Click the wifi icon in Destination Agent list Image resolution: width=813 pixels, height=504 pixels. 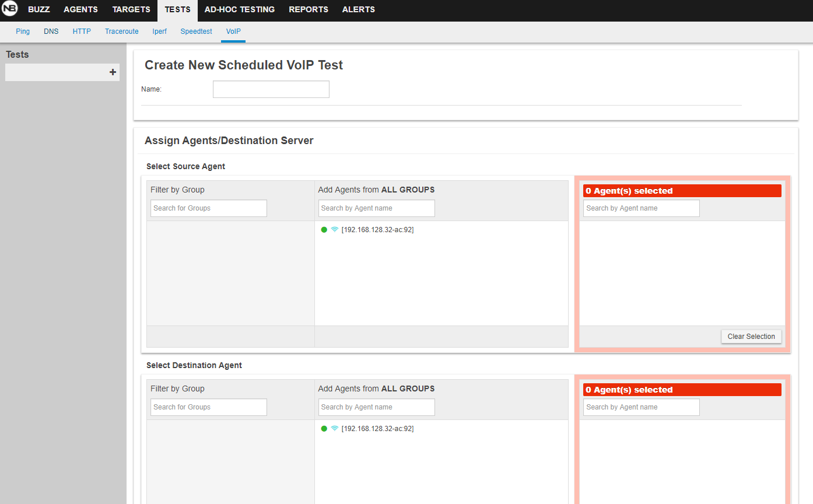(335, 429)
